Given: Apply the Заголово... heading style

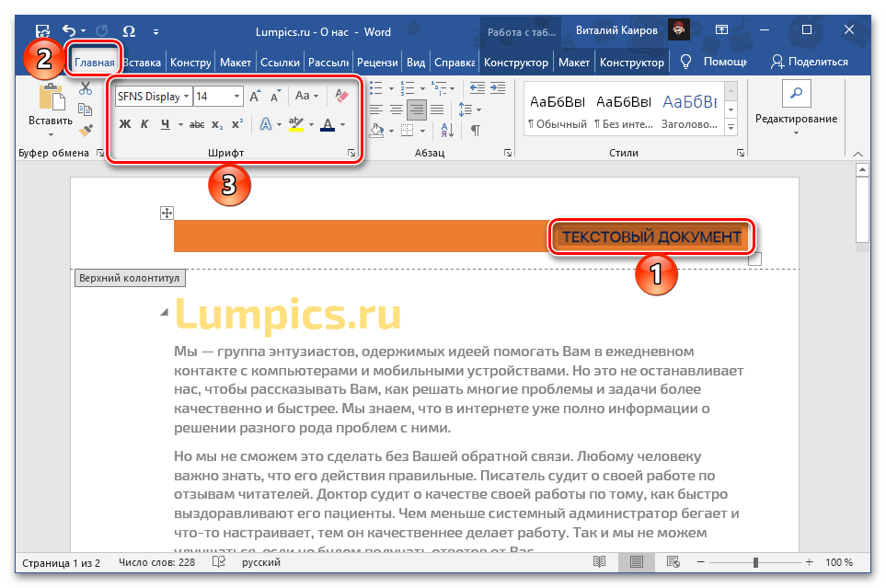Looking at the screenshot, I should (689, 112).
